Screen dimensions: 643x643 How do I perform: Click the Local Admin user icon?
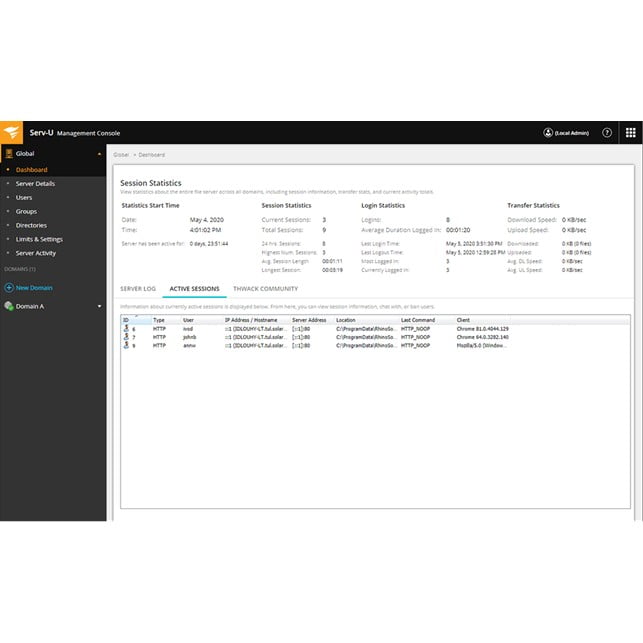[548, 132]
